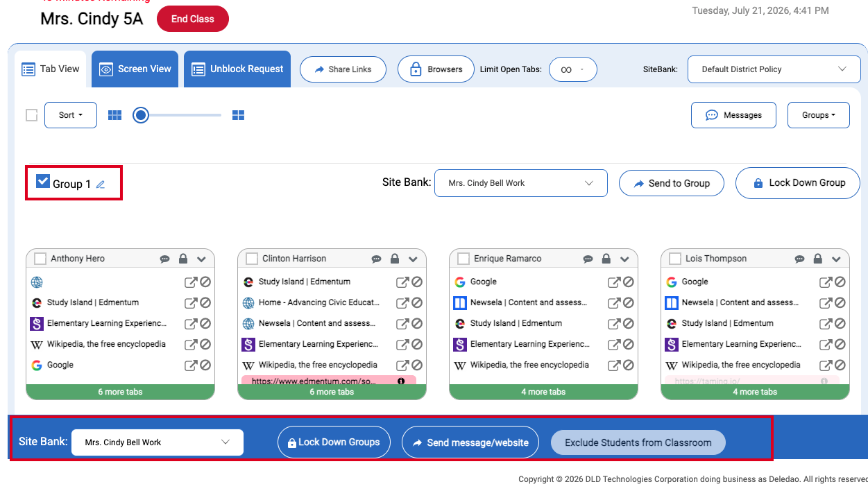This screenshot has height=491, width=868.
Task: Select the large grid view icon
Action: [238, 115]
